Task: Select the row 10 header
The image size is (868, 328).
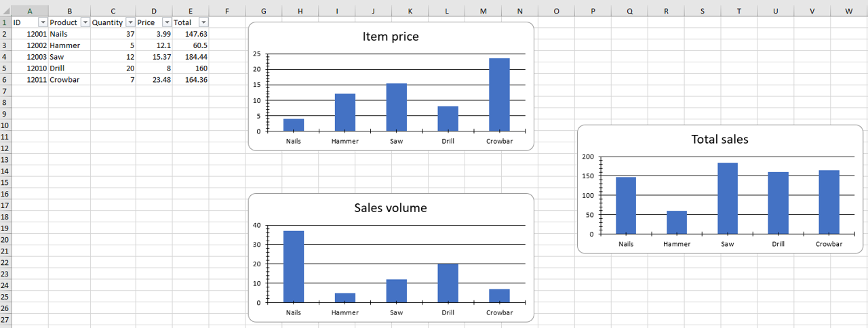Action: tap(5, 125)
